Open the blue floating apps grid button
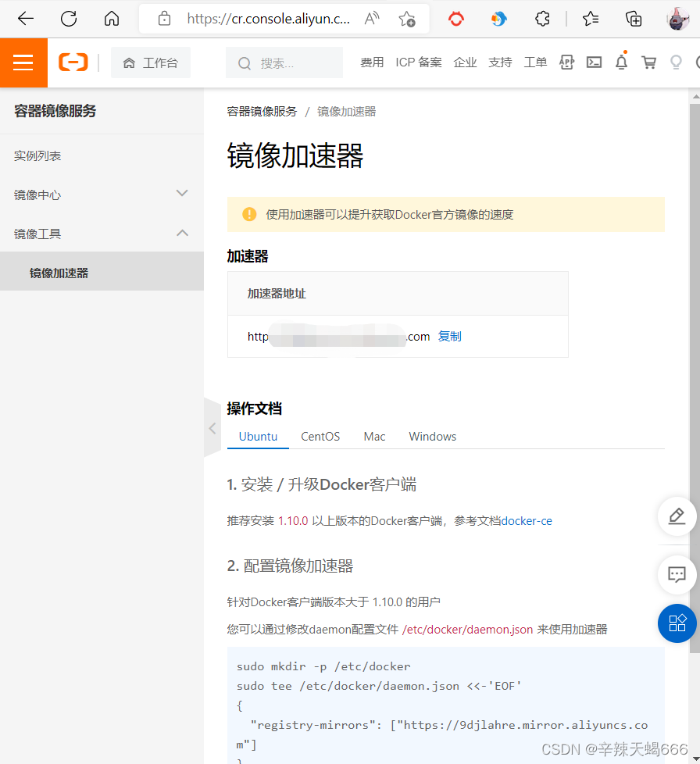The width and height of the screenshot is (700, 764). (677, 623)
